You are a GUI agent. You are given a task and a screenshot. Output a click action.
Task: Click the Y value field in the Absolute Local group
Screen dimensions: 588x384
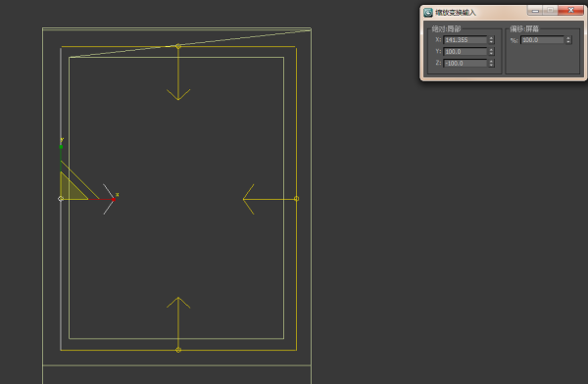click(465, 51)
